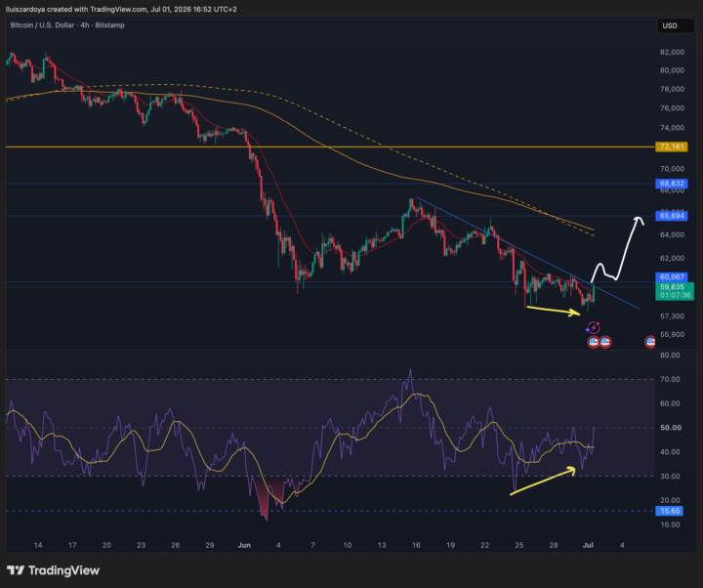Click the Jun date label on the time axis

coord(244,545)
